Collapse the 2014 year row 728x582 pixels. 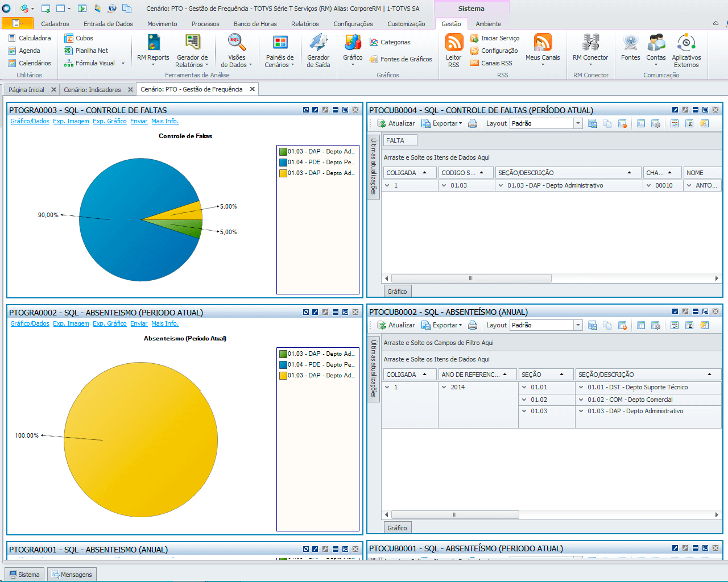[x=444, y=387]
